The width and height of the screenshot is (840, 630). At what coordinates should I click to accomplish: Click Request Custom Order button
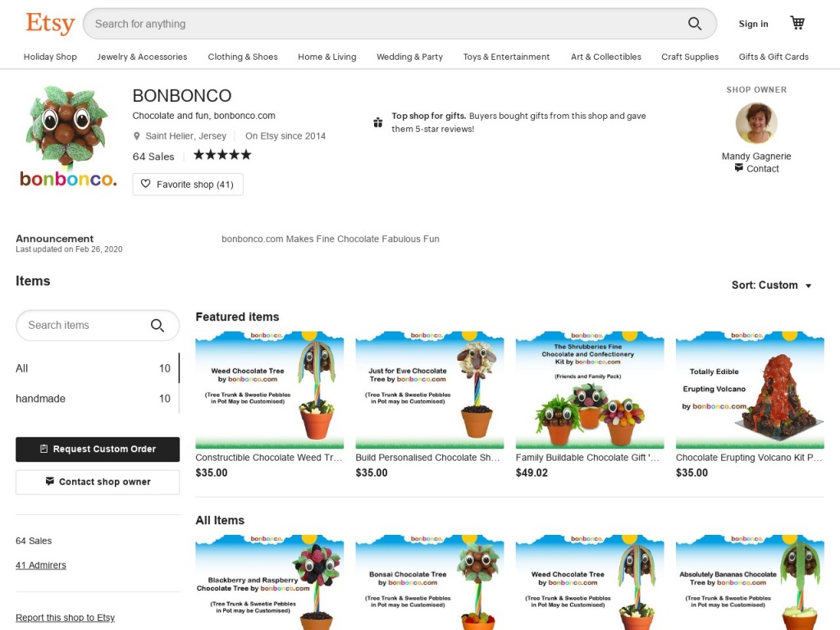pos(98,449)
